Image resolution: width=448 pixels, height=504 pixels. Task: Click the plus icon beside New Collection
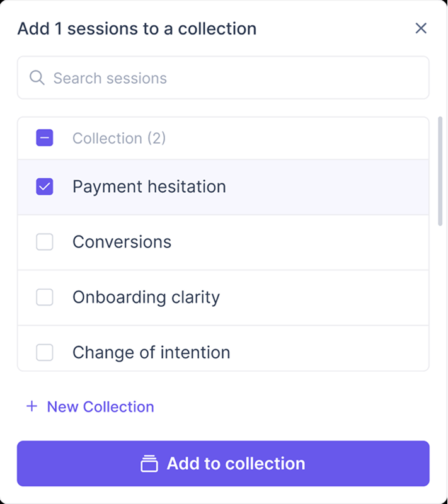coord(30,406)
